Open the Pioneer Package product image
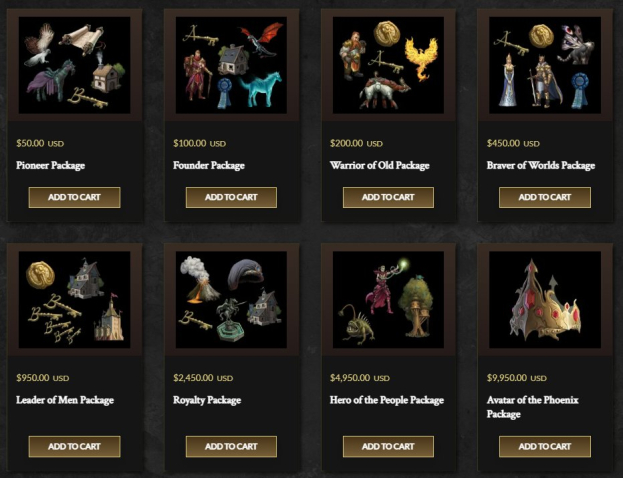 (74, 65)
